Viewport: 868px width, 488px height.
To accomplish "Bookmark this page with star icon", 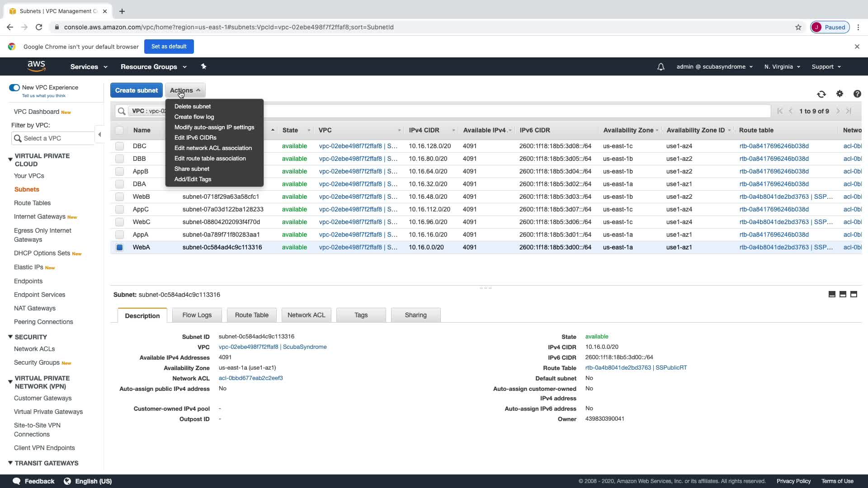I will coord(798,27).
